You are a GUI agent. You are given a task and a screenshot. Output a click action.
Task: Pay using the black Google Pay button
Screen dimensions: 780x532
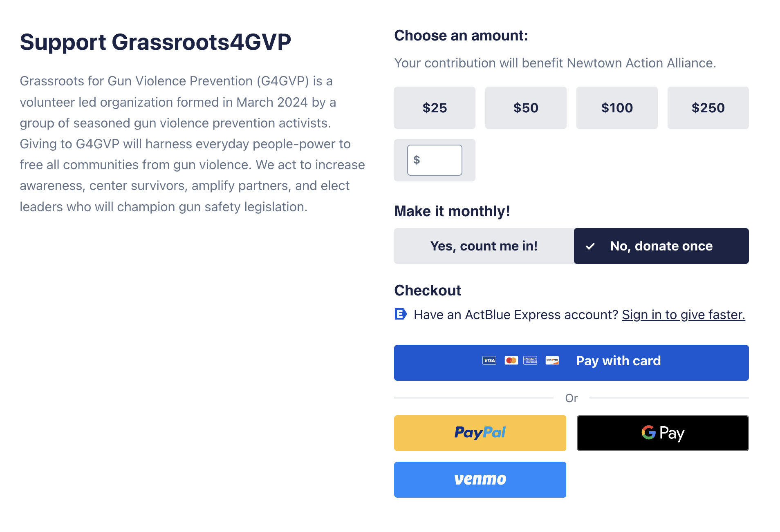click(x=663, y=433)
